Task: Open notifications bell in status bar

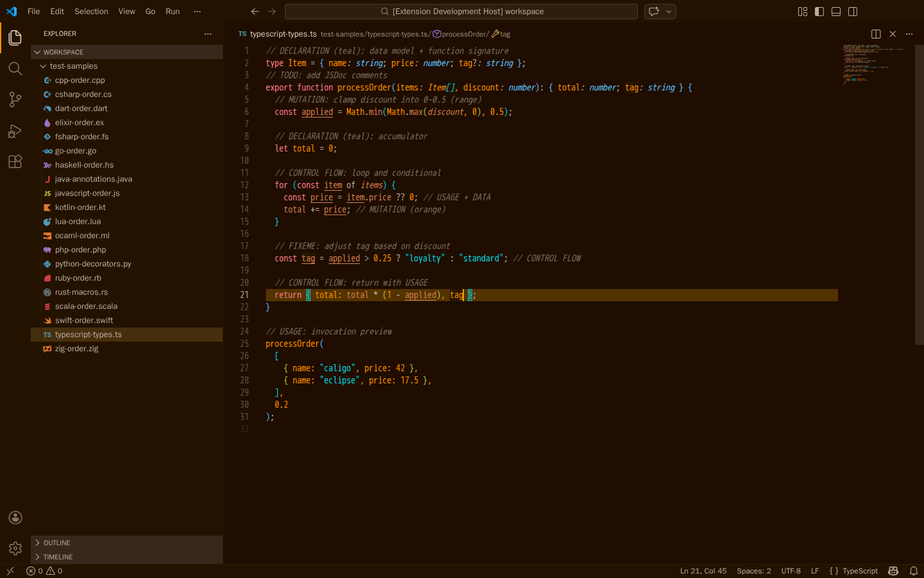Action: 913,571
